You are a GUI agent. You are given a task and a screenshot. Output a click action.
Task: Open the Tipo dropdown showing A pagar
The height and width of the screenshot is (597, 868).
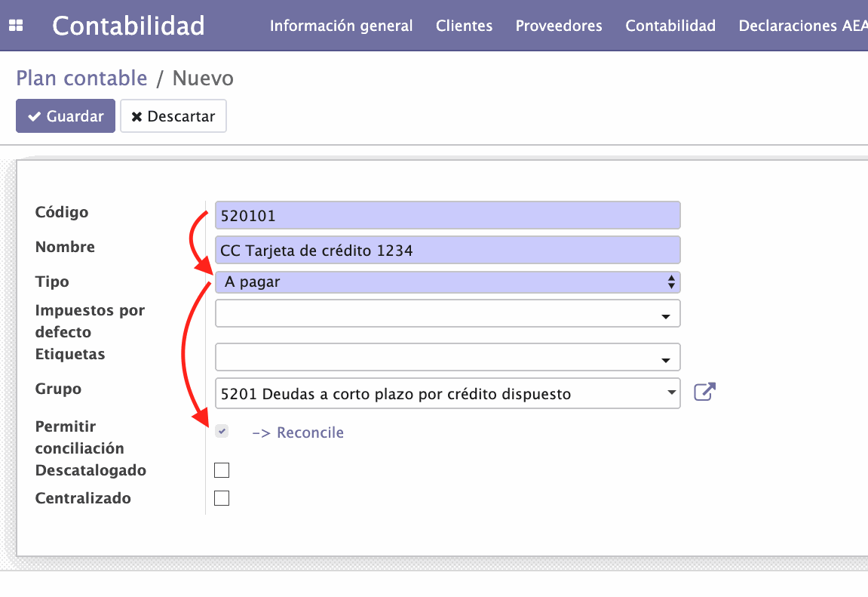coord(447,282)
